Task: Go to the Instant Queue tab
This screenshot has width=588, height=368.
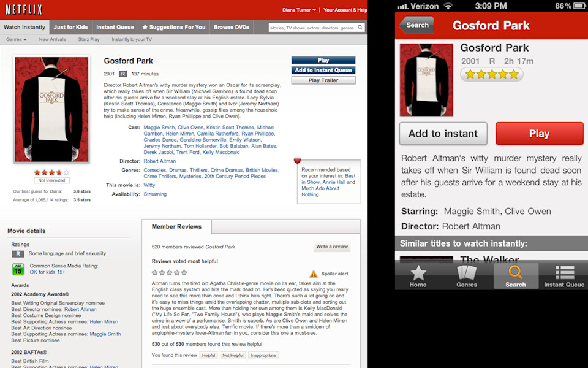Action: point(115,28)
